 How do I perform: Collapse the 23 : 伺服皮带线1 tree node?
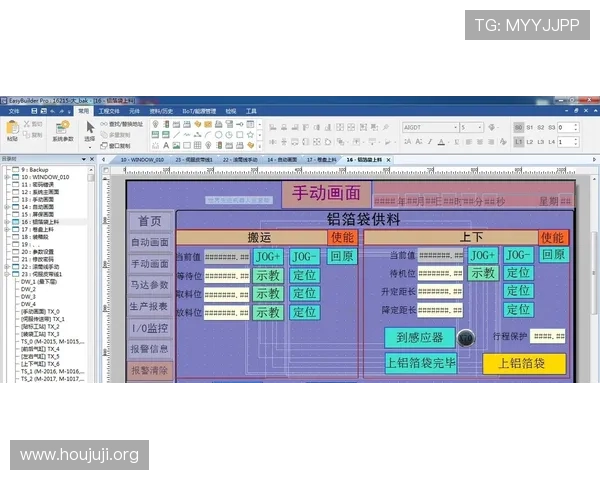click(x=8, y=274)
